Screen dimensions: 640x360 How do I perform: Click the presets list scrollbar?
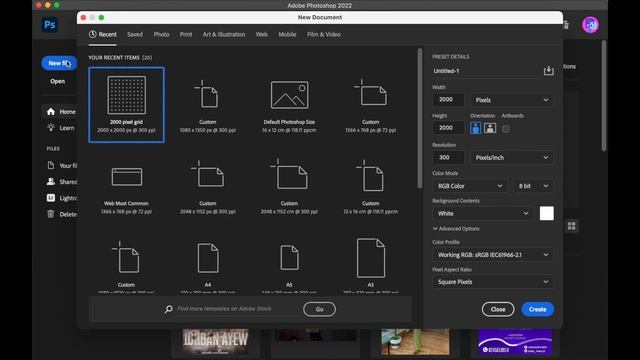click(x=420, y=118)
